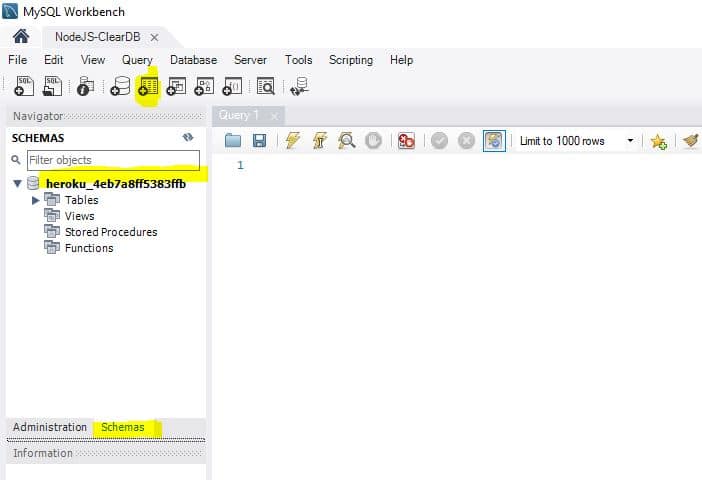
Task: Click the Information panel header
Action: point(107,453)
